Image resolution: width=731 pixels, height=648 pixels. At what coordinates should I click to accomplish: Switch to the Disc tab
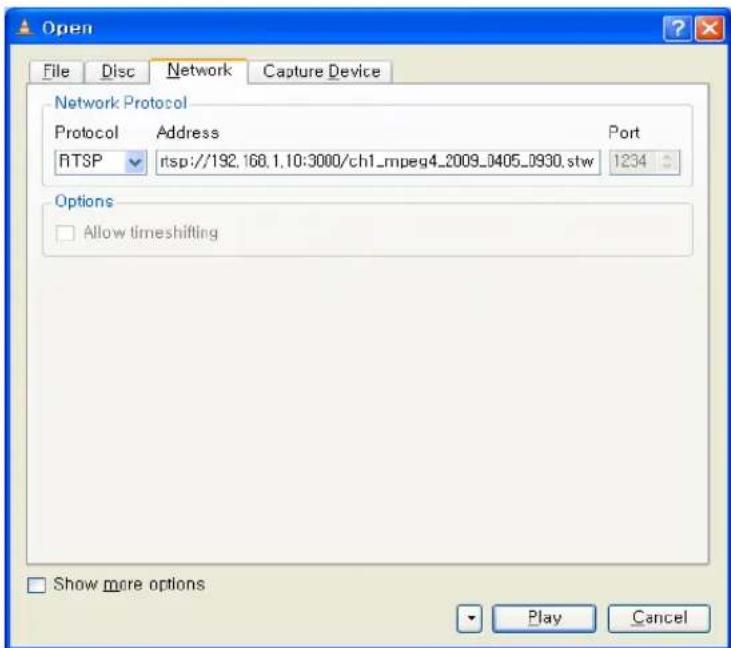click(117, 72)
